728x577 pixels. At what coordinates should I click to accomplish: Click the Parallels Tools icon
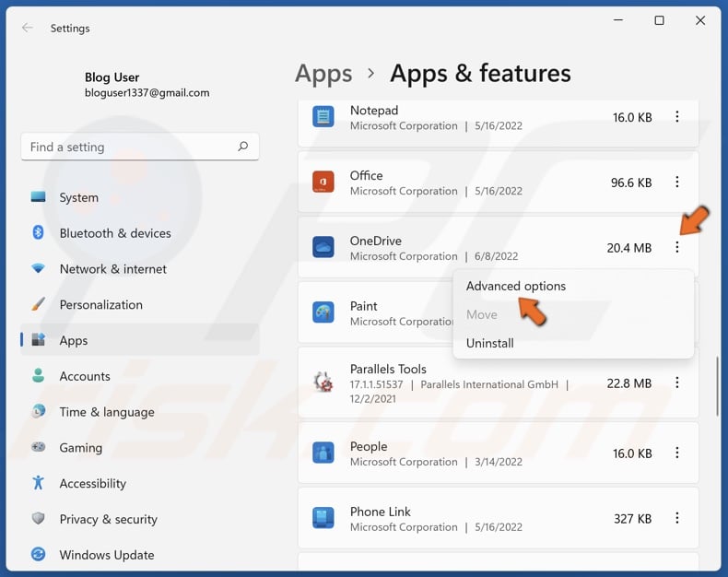pos(323,382)
